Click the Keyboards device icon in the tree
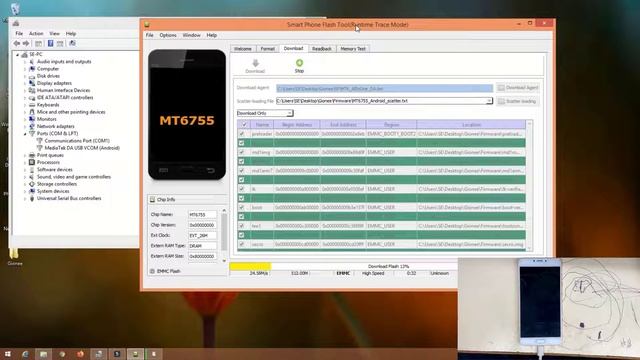Viewport: 640px width, 360px height. coord(32,105)
